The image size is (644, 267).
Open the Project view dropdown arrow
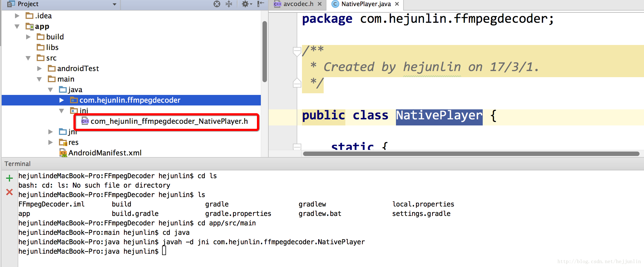coord(114,4)
